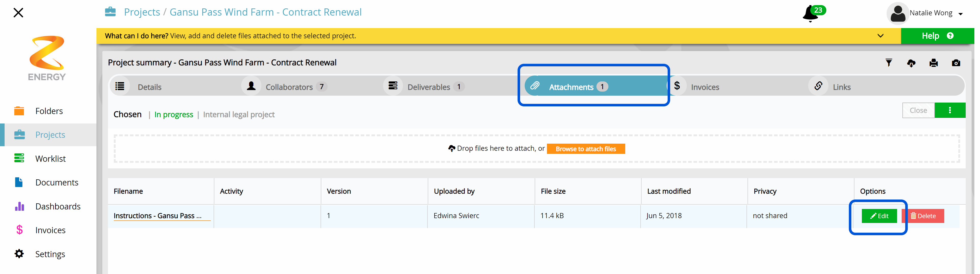980x274 pixels.
Task: Collapse the yellow help hint banner
Action: [880, 36]
